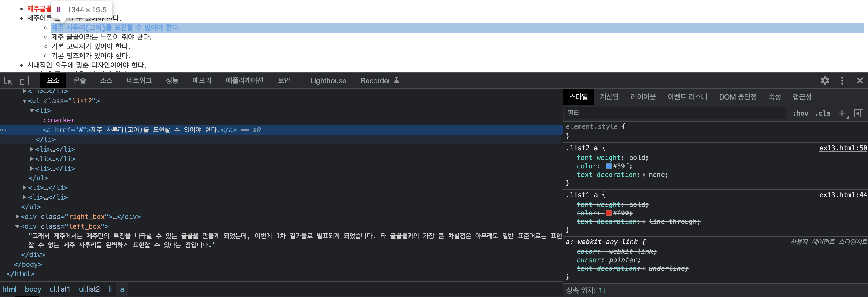This screenshot has height=297, width=868.
Task: Select li in the breadcrumb bar
Action: point(110,289)
